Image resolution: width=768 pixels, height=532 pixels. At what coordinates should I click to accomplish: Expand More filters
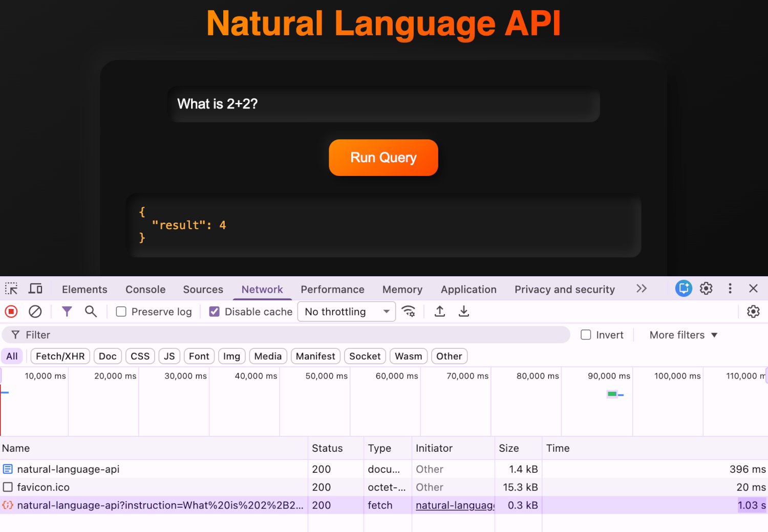point(682,335)
